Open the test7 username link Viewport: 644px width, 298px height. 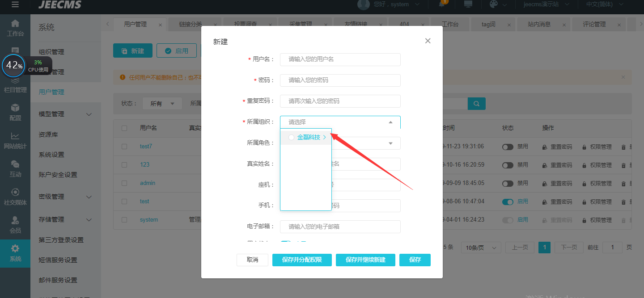[146, 147]
